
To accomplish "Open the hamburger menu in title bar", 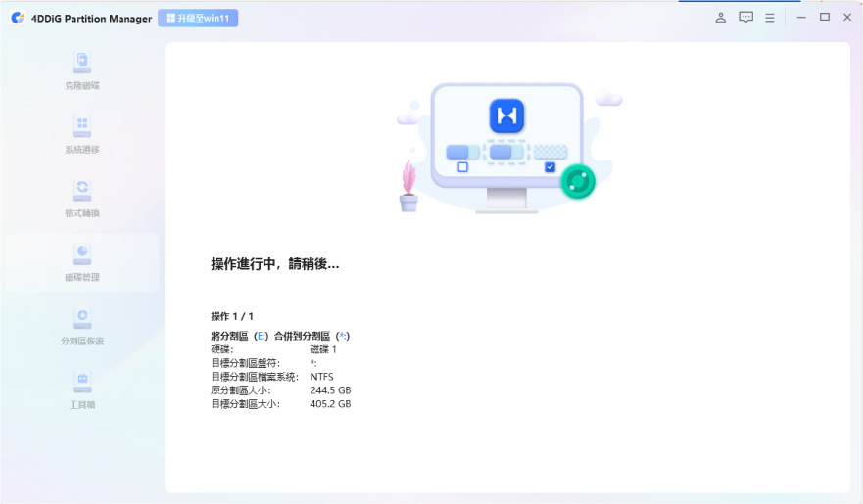I will 770,19.
